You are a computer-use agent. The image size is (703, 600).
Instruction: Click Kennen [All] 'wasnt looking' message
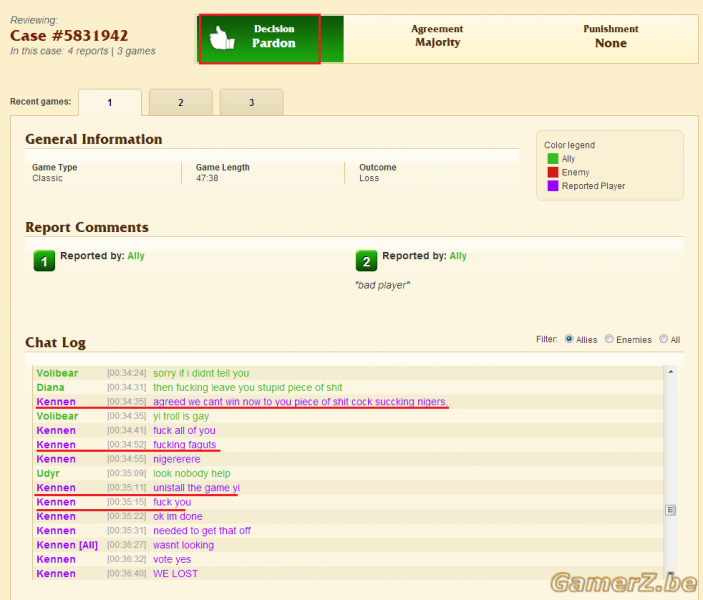point(183,545)
